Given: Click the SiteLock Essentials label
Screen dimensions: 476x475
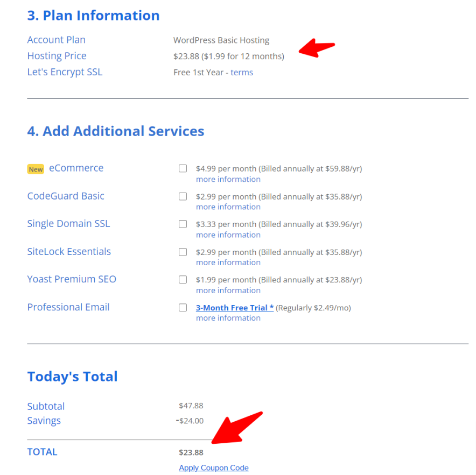Looking at the screenshot, I should tap(69, 251).
